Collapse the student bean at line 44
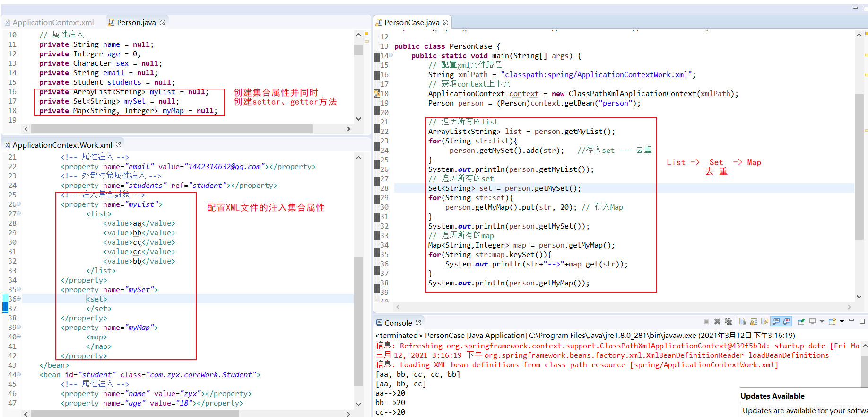The width and height of the screenshot is (868, 417). pyautogui.click(x=19, y=374)
